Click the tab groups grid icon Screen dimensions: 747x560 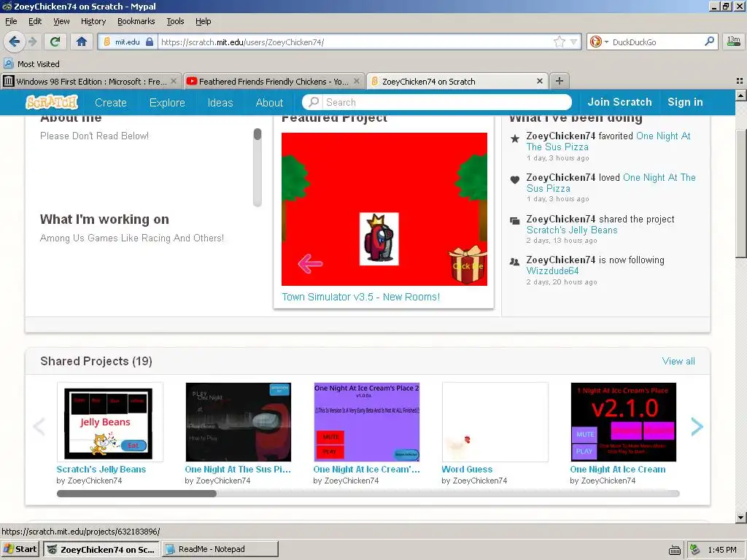(740, 81)
